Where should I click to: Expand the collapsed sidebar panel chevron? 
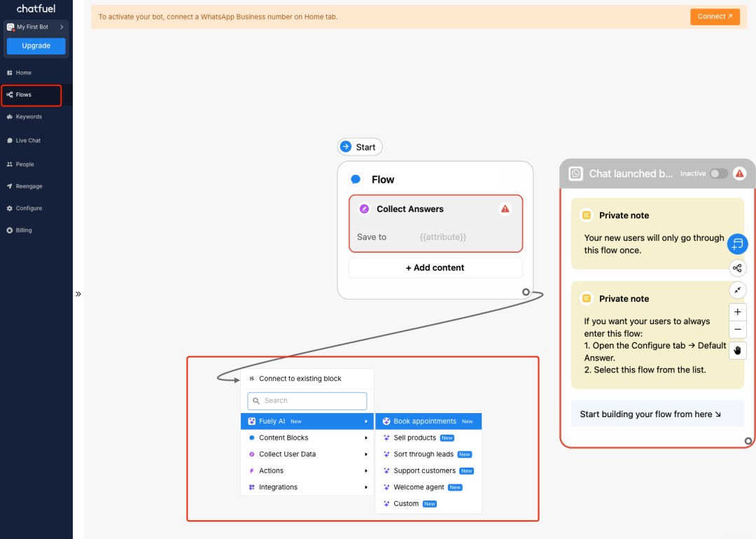point(78,294)
